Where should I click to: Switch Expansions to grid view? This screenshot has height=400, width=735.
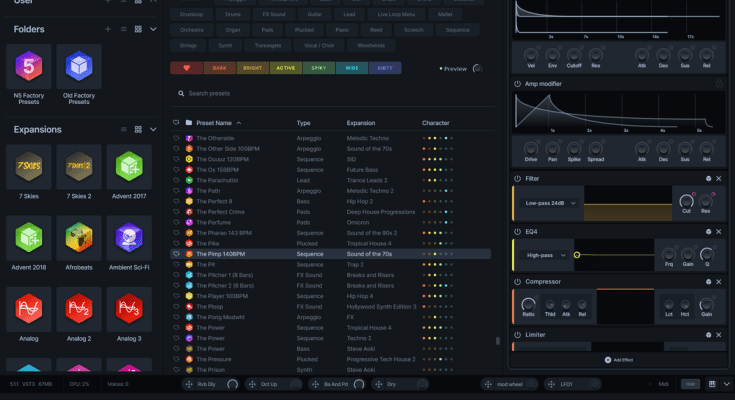pyautogui.click(x=137, y=129)
